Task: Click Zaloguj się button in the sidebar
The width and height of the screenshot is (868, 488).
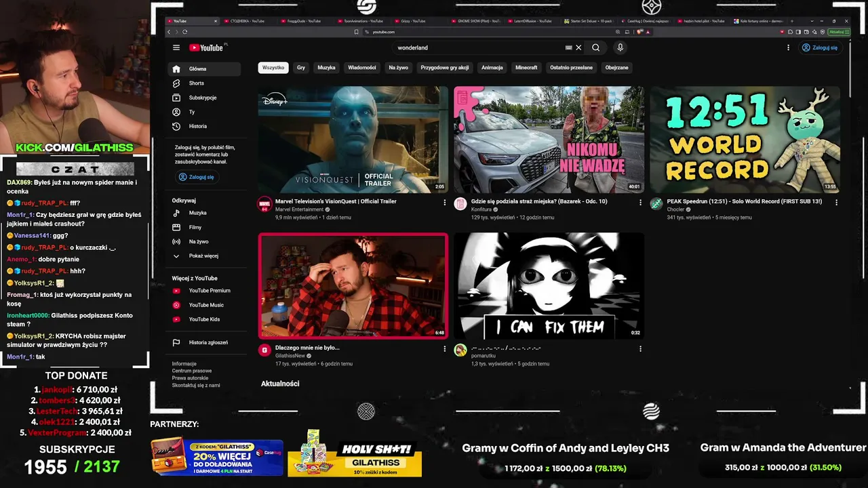Action: pyautogui.click(x=196, y=177)
